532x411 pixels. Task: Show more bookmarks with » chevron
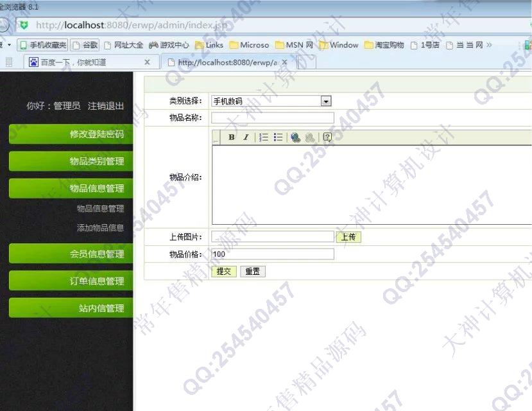(490, 45)
